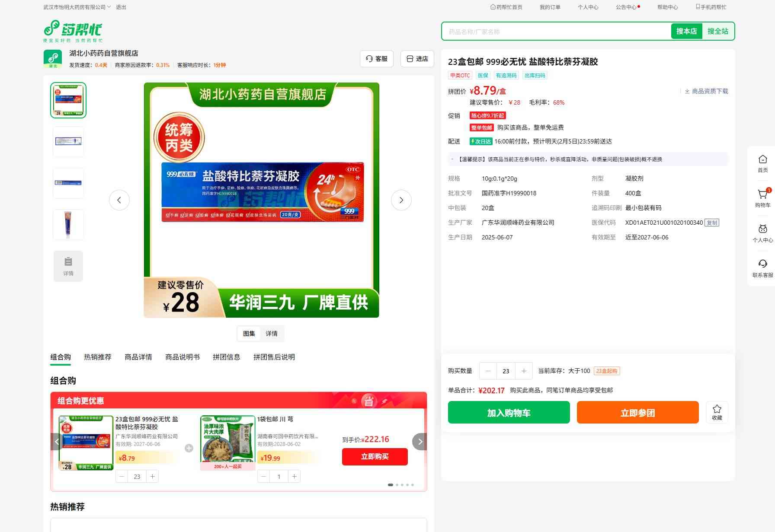
Task: Open home via sidebar house icon
Action: coord(762,160)
